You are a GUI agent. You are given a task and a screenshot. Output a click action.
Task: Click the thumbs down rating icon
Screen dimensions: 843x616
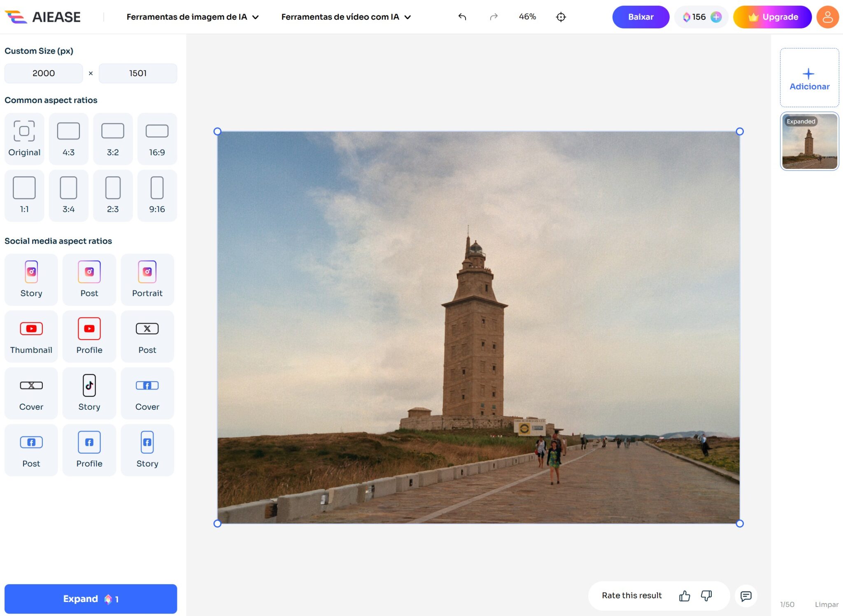coord(706,595)
